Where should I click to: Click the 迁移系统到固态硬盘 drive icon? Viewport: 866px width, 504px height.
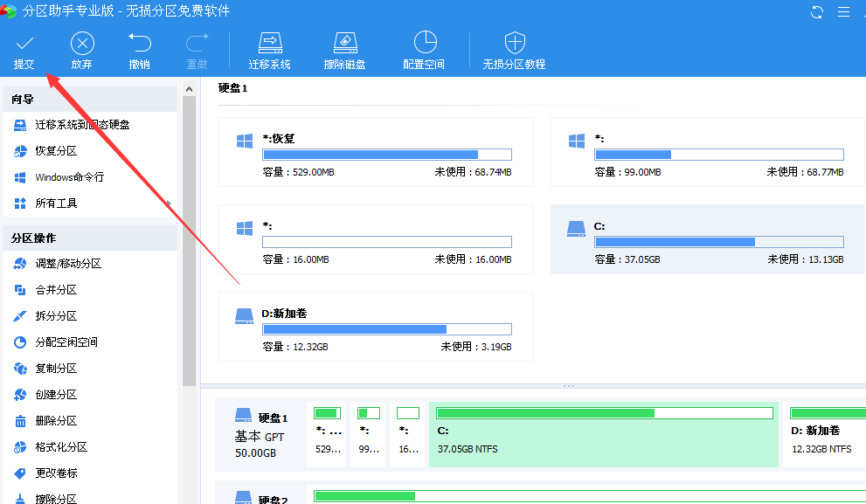click(x=20, y=125)
